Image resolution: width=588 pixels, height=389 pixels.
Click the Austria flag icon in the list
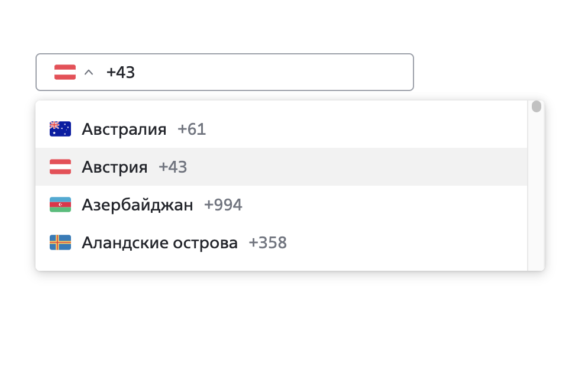point(59,167)
